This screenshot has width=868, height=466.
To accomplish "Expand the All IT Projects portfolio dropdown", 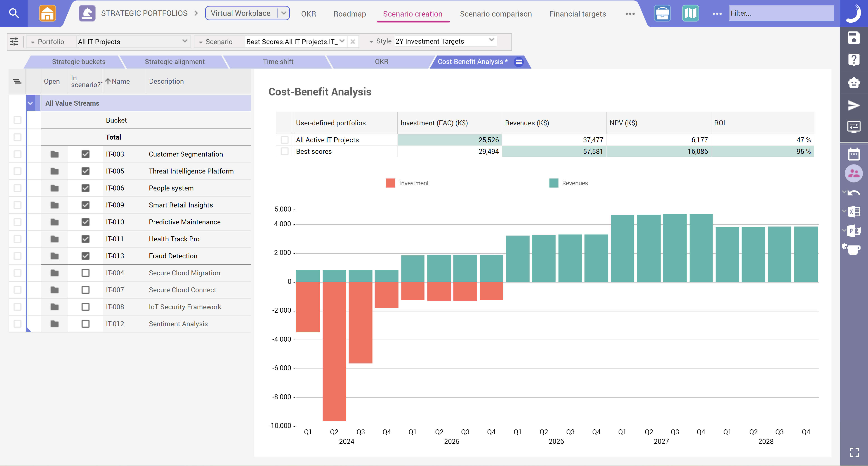I will (x=185, y=41).
